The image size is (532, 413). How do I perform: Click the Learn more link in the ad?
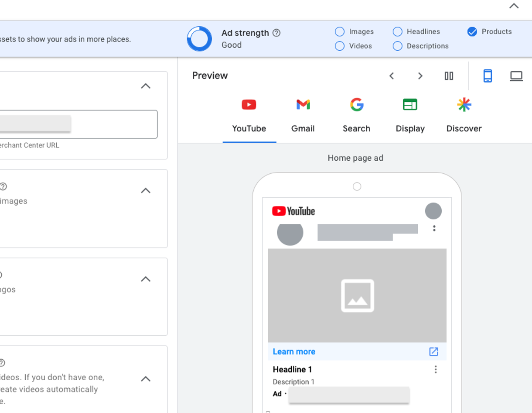294,351
